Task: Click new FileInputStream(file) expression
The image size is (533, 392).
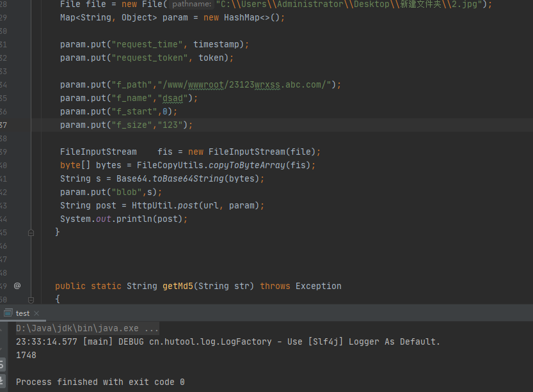Action: (252, 152)
